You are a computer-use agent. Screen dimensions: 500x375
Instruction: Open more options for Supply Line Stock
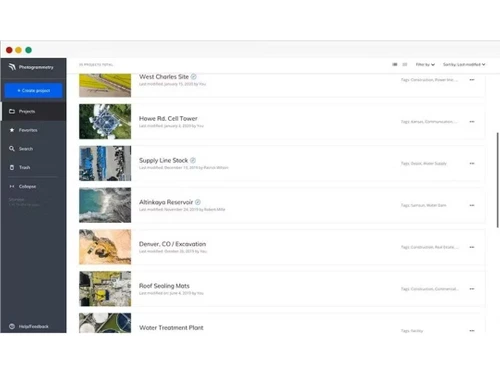472,163
